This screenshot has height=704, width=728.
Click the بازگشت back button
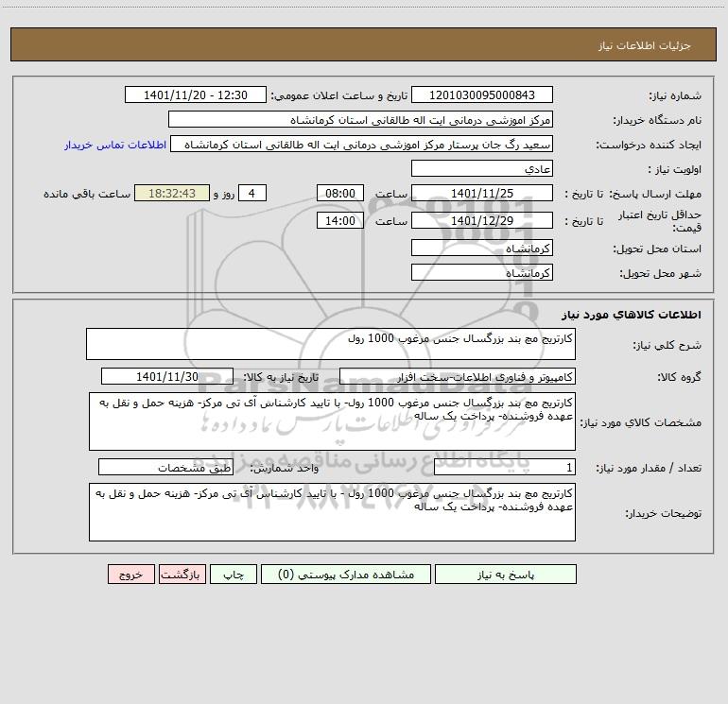pos(182,574)
